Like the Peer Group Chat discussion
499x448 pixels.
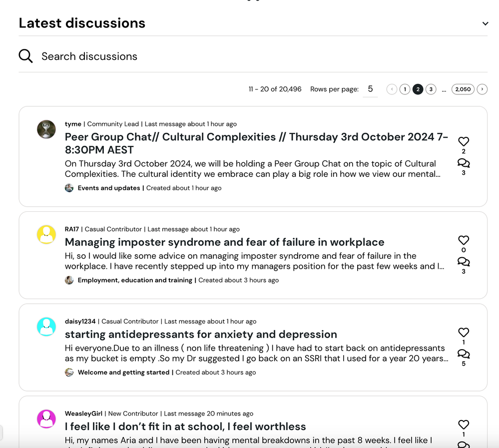(464, 141)
